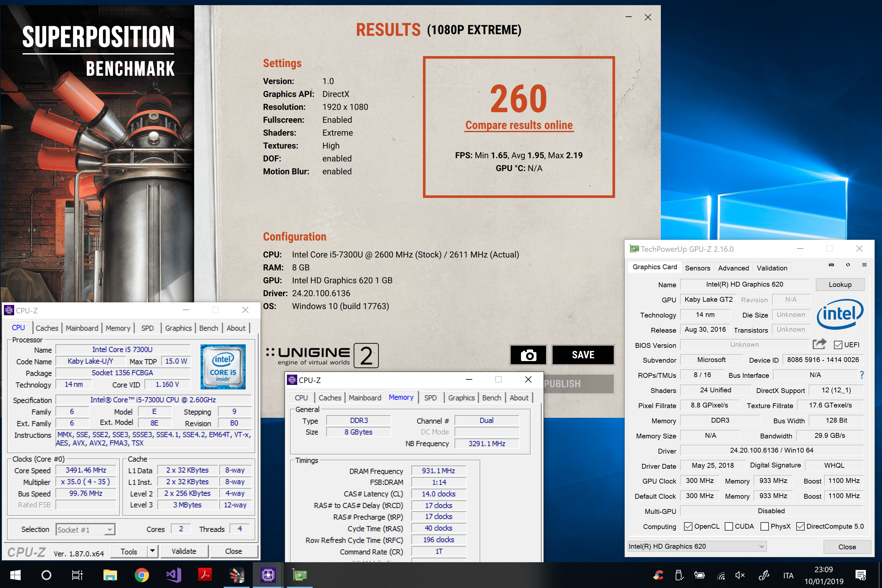The width and height of the screenshot is (882, 588).
Task: Select the Validation tab in GPU-Z
Action: coord(772,268)
